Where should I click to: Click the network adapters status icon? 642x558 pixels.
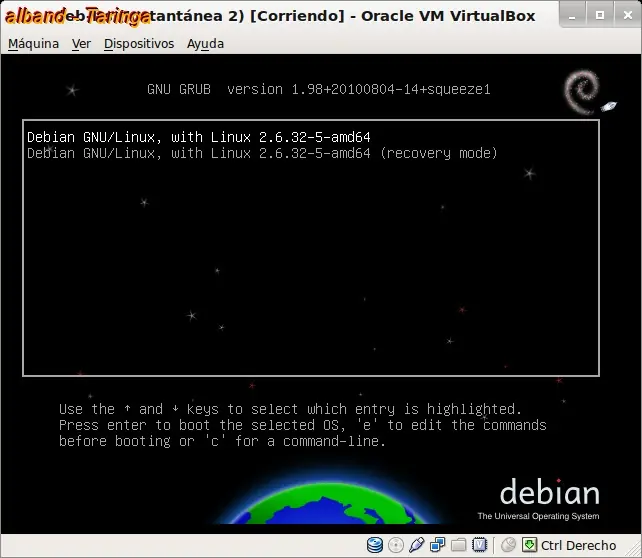coord(437,545)
